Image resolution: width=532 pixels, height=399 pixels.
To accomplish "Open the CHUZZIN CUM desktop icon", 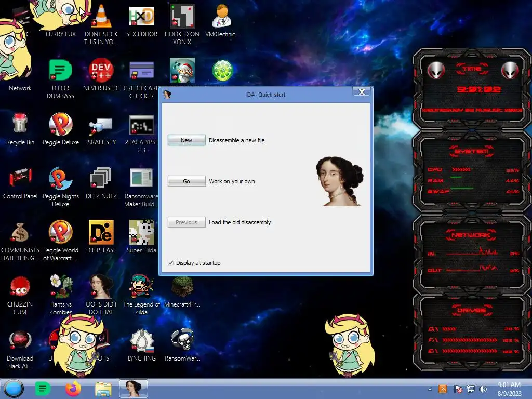I will [x=20, y=295].
